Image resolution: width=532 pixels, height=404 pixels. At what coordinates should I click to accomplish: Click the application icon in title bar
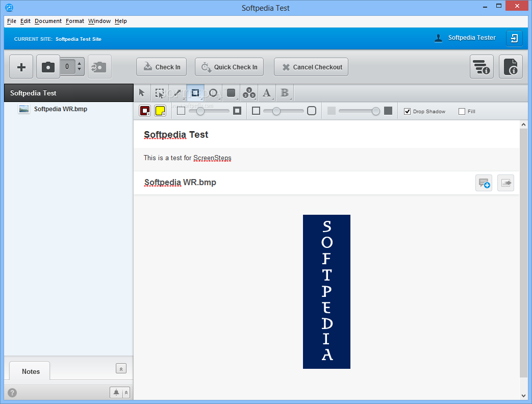[9, 8]
